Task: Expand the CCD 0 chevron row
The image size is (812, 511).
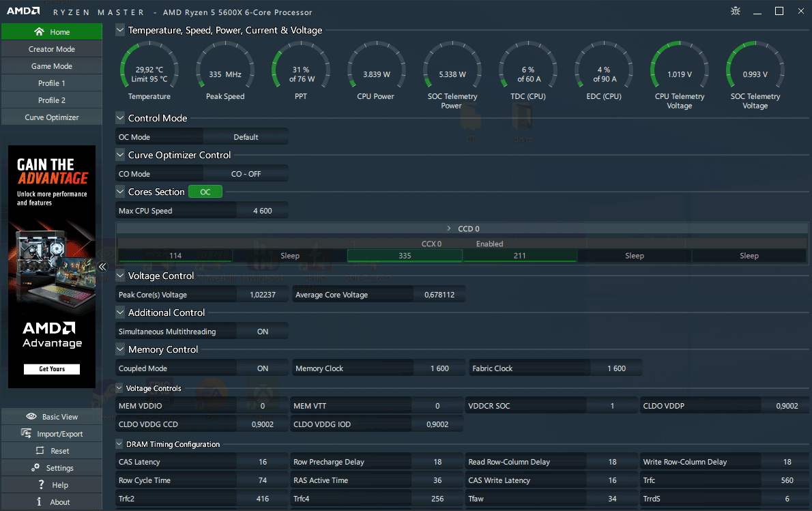Action: point(449,229)
